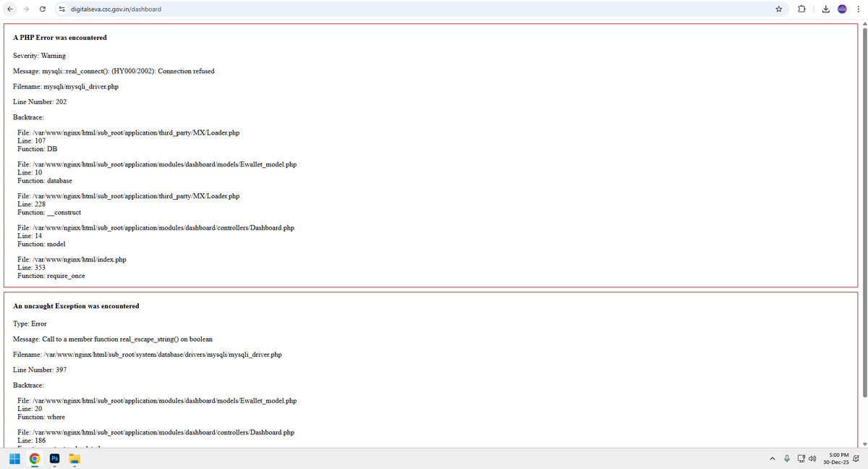This screenshot has height=469, width=868.
Task: Click the real_escape_string() on boolean message
Action: (113, 339)
